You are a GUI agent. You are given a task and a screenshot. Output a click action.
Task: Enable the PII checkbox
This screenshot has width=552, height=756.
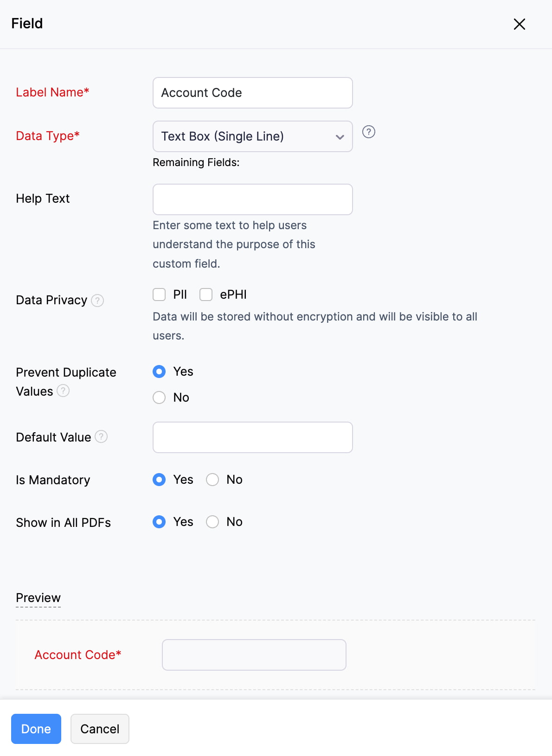[x=159, y=295]
